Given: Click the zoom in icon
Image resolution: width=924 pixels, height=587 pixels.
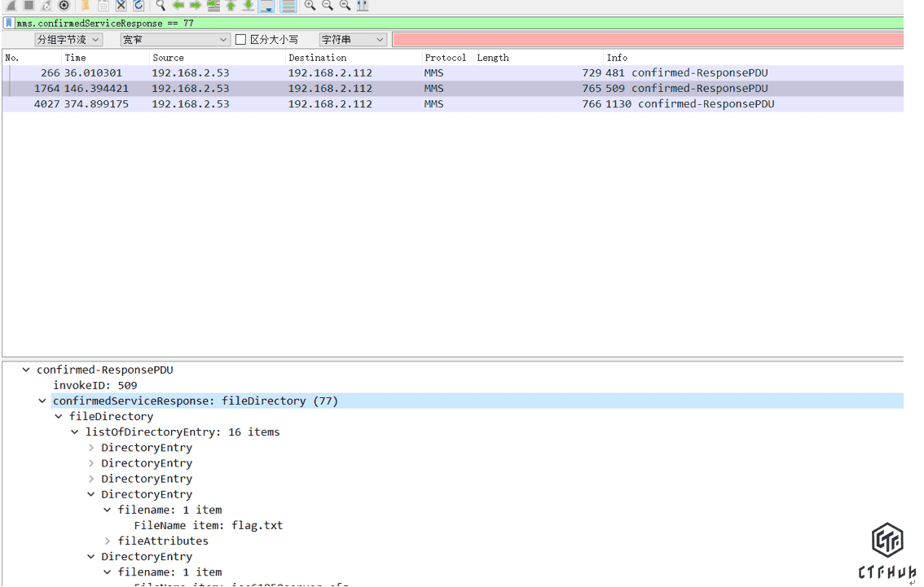Looking at the screenshot, I should pyautogui.click(x=310, y=6).
